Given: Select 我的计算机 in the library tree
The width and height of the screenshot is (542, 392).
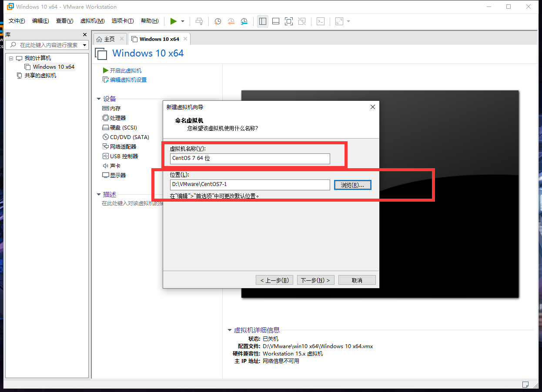Looking at the screenshot, I should point(37,58).
